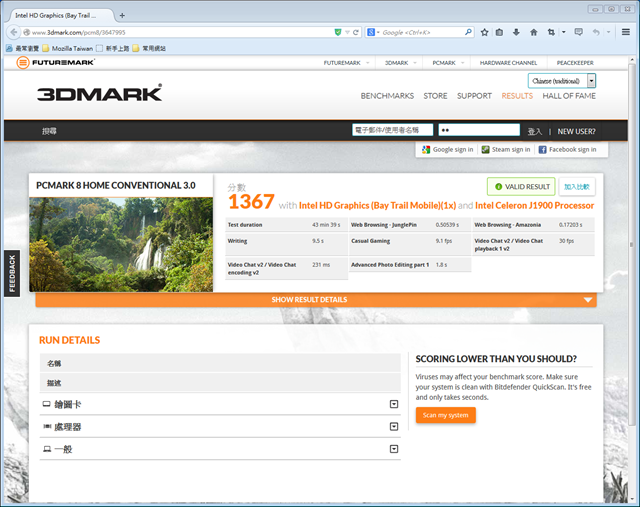Viewport: 640px width, 507px height.
Task: Click the search magnifier in Google box
Action: coord(468,32)
